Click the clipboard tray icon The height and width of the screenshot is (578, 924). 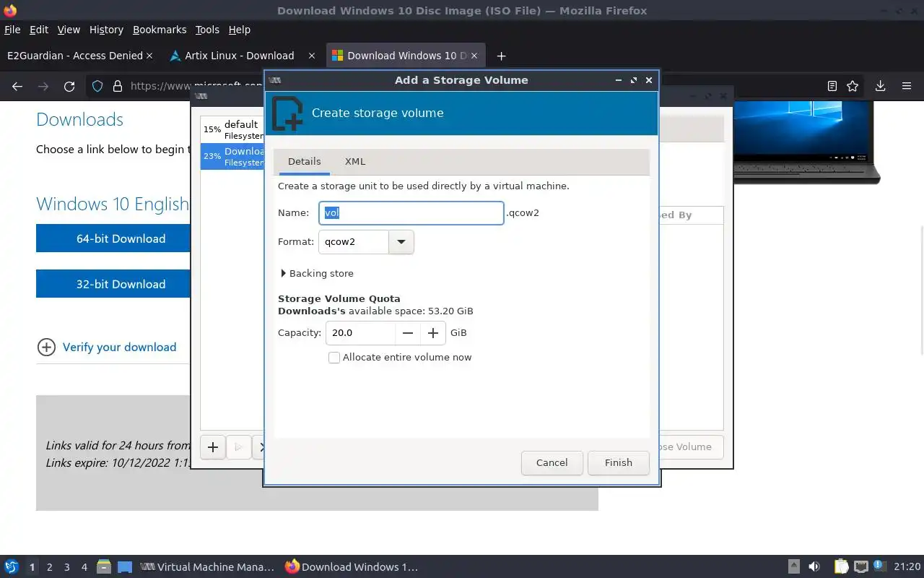(841, 567)
